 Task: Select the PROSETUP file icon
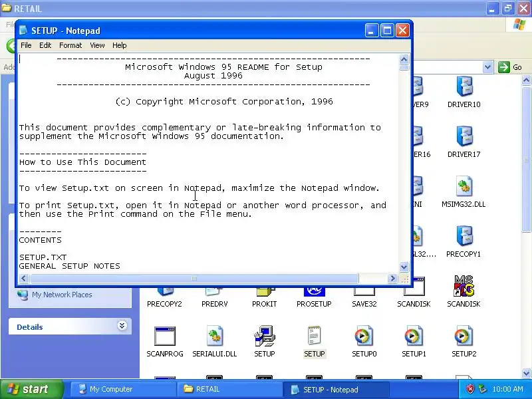314,291
